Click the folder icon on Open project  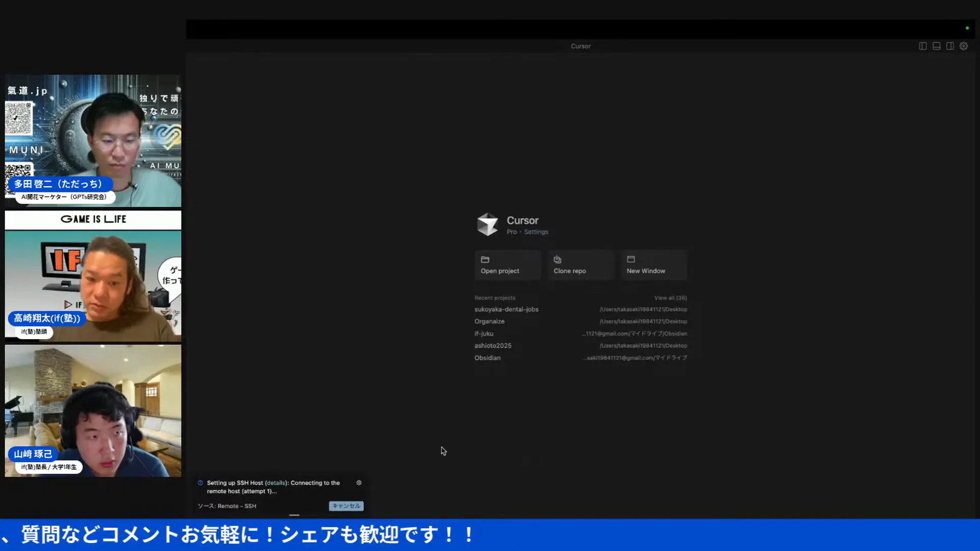pos(485,259)
